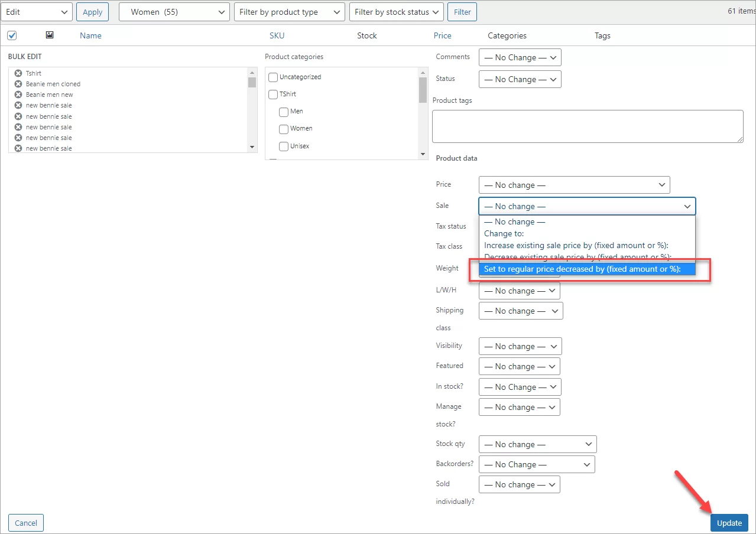
Task: Toggle the select all products checkbox
Action: (12, 35)
